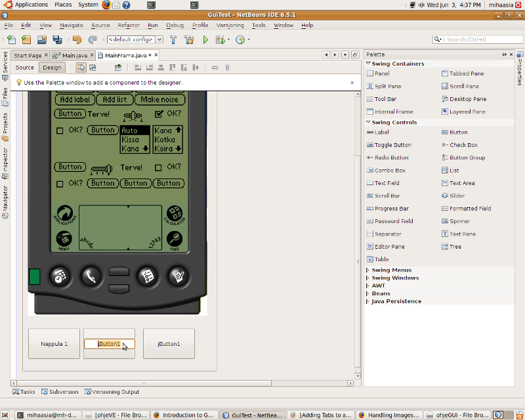Tap the Palm Applications silkscreen icon
The width and height of the screenshot is (525, 420).
(x=64, y=215)
